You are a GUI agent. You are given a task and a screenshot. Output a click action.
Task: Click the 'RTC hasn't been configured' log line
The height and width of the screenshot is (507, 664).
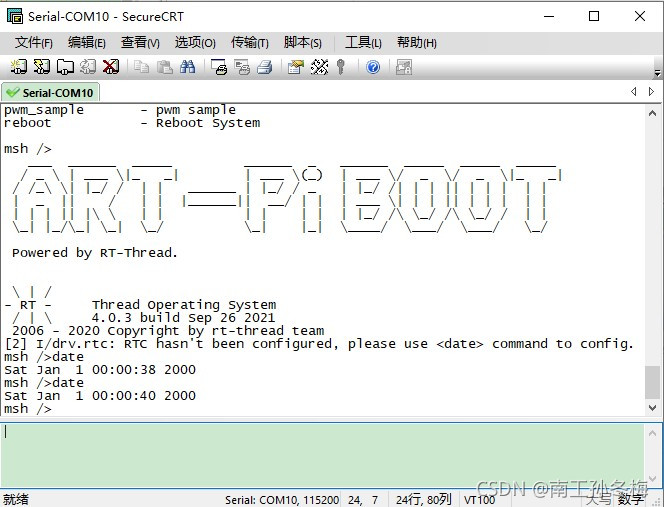pyautogui.click(x=319, y=344)
